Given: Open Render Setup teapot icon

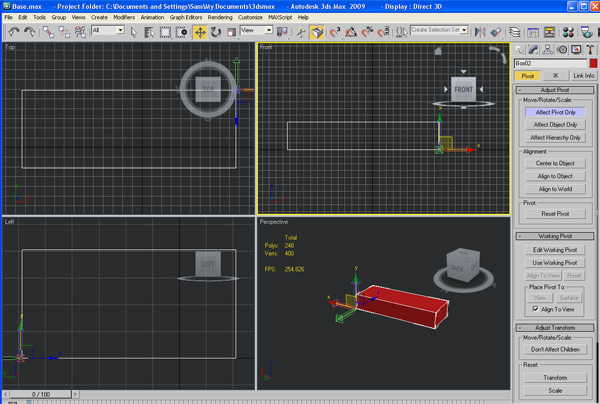Looking at the screenshot, I should click(x=586, y=32).
